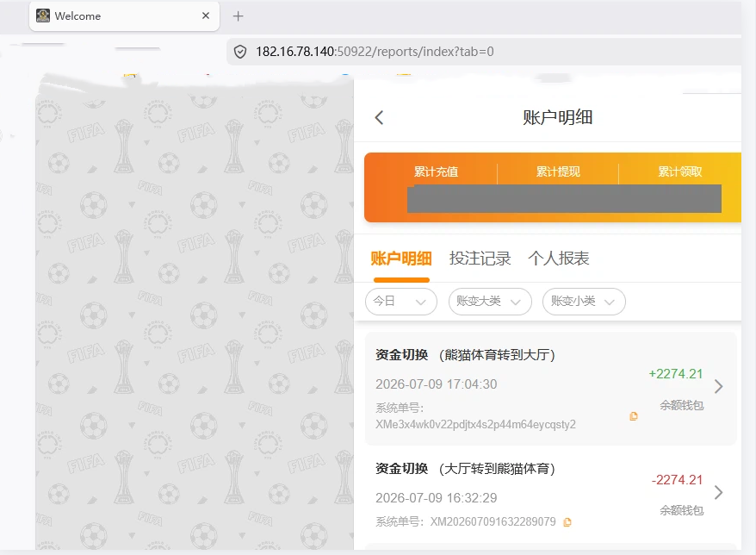Click the -2274.21 amount
This screenshot has height=555, width=756.
point(677,480)
